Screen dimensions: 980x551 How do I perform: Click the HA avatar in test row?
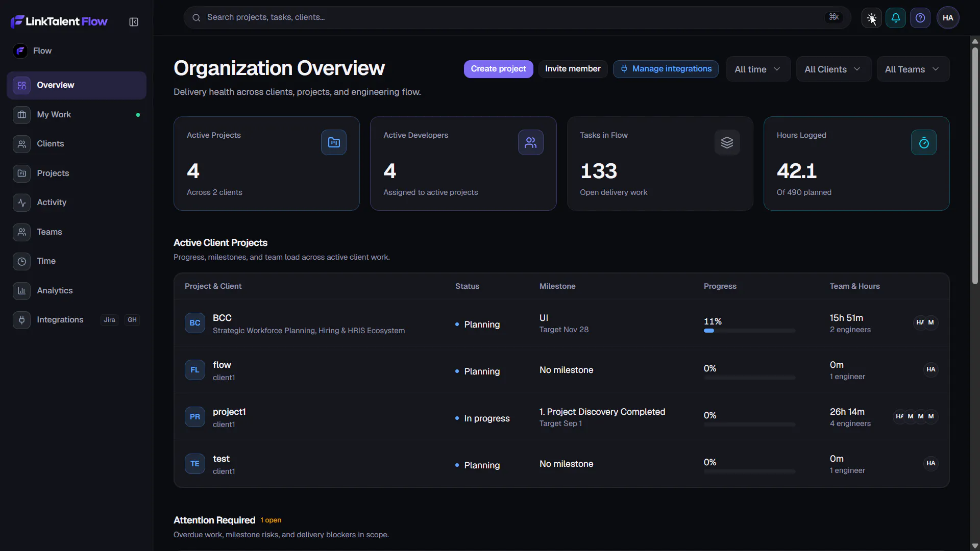tap(931, 463)
